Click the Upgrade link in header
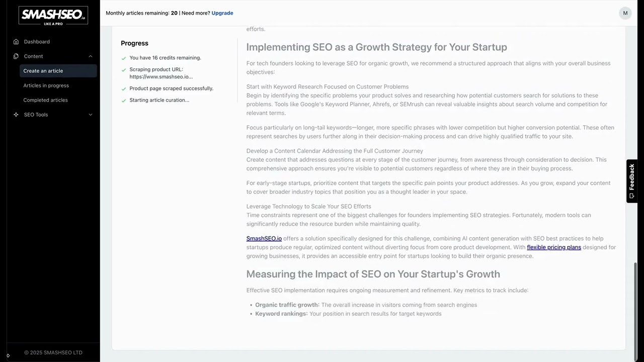This screenshot has height=362, width=644. [x=222, y=13]
